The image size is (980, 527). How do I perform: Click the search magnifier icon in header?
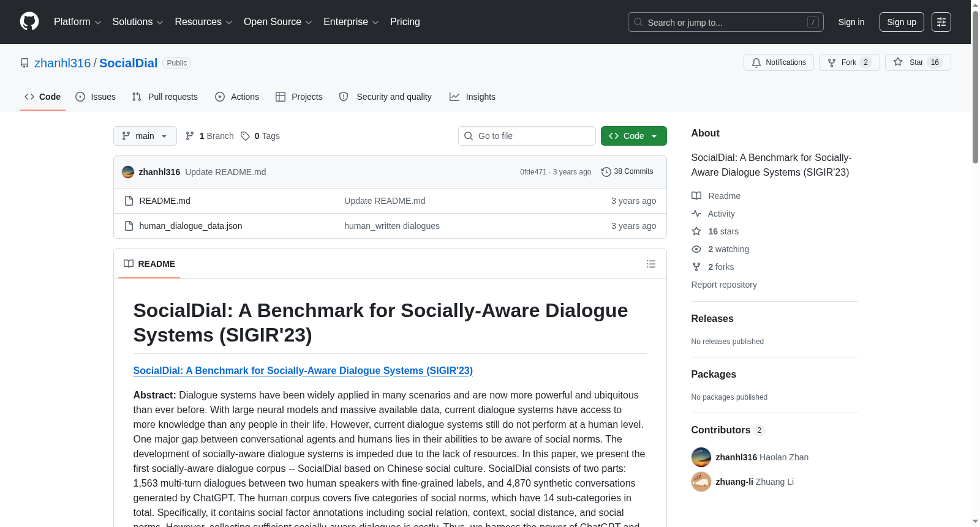pos(638,22)
